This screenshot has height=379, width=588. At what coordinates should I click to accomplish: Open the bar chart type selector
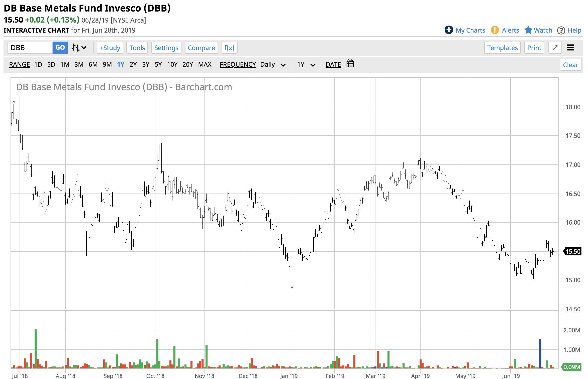pos(79,48)
